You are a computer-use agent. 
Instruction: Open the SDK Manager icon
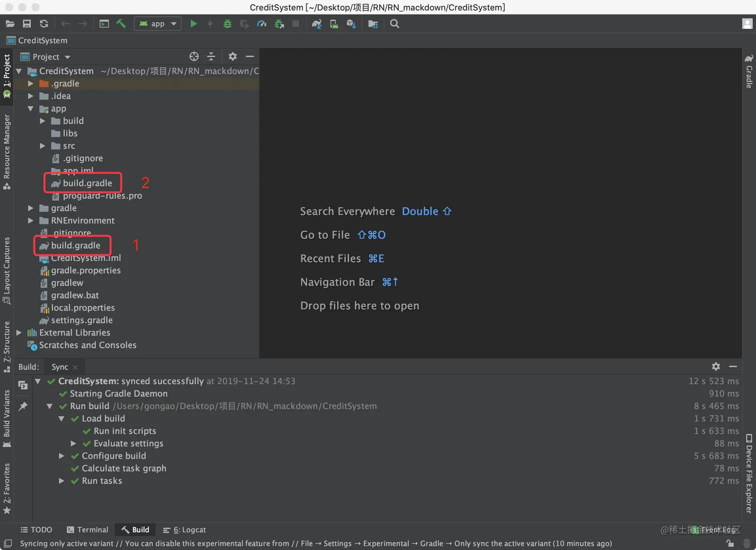(351, 23)
